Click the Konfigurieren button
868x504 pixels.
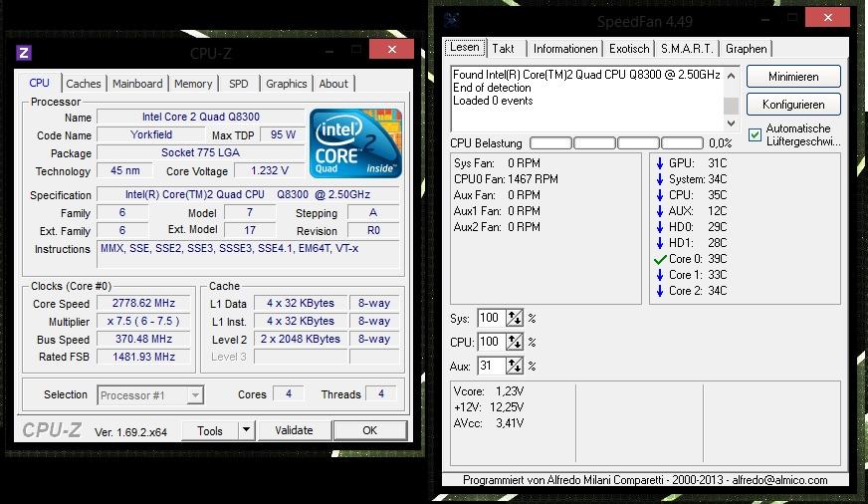pos(793,105)
